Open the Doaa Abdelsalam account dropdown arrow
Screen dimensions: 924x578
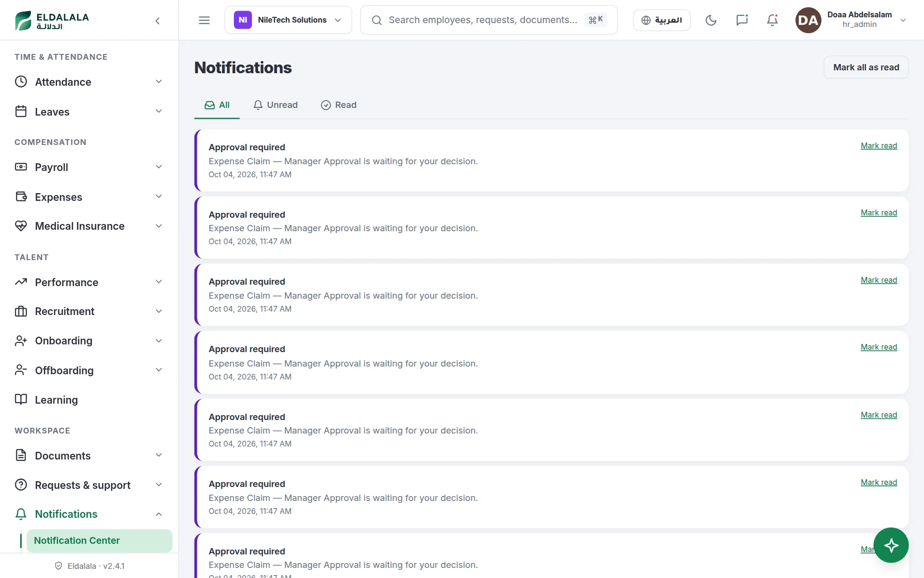[903, 20]
